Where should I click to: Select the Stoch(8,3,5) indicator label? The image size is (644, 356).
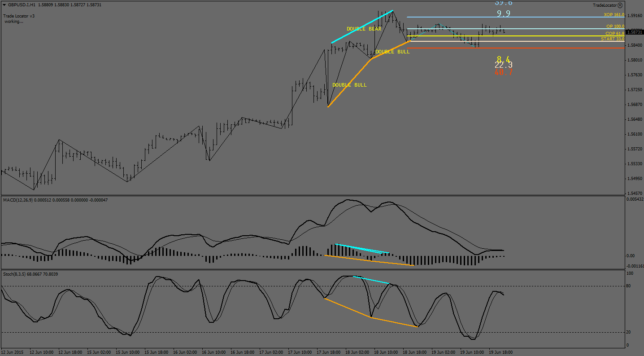17,274
